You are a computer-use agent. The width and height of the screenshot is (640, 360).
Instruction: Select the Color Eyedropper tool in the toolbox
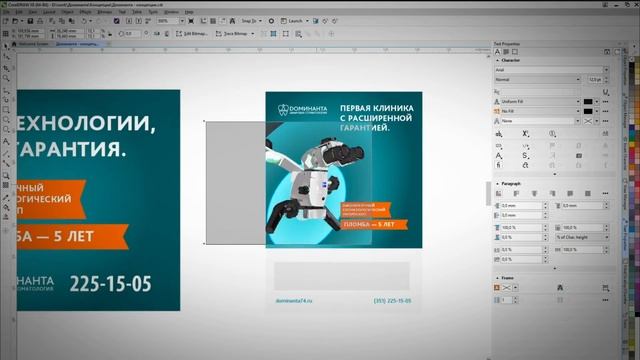point(6,198)
